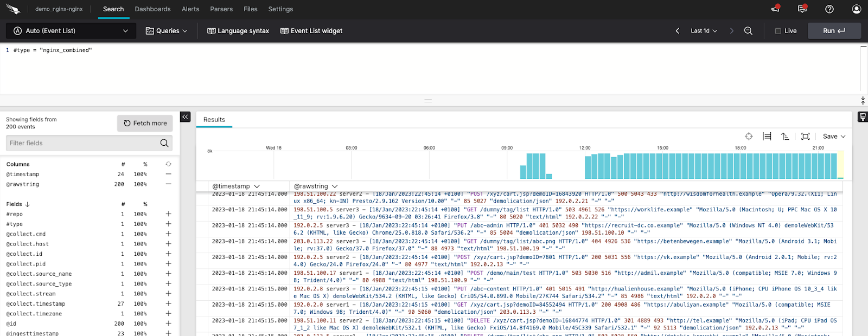Image resolution: width=868 pixels, height=336 pixels.
Task: Open the help question mark icon
Action: point(829,9)
